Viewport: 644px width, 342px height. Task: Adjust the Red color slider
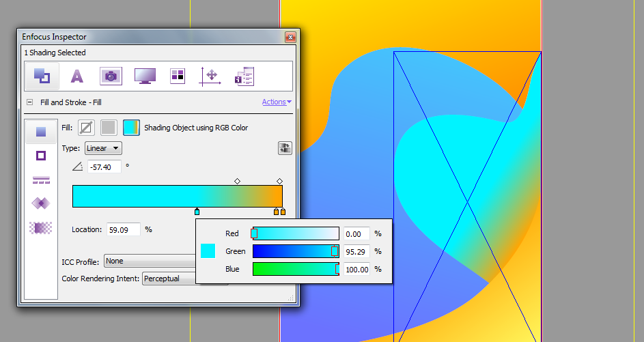tap(296, 233)
